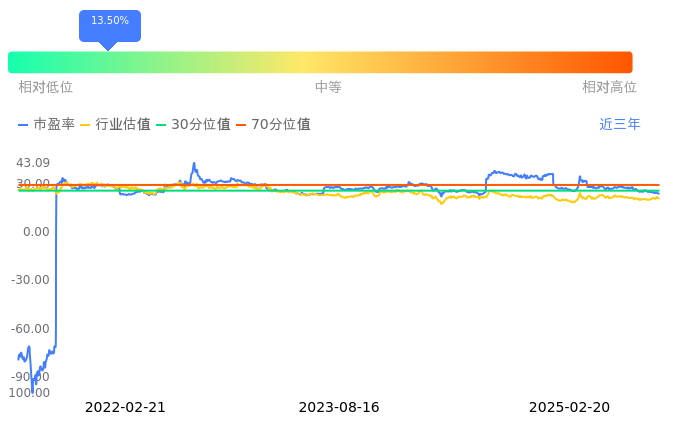Click the orange 70分位值 legend line marker

click(x=241, y=125)
